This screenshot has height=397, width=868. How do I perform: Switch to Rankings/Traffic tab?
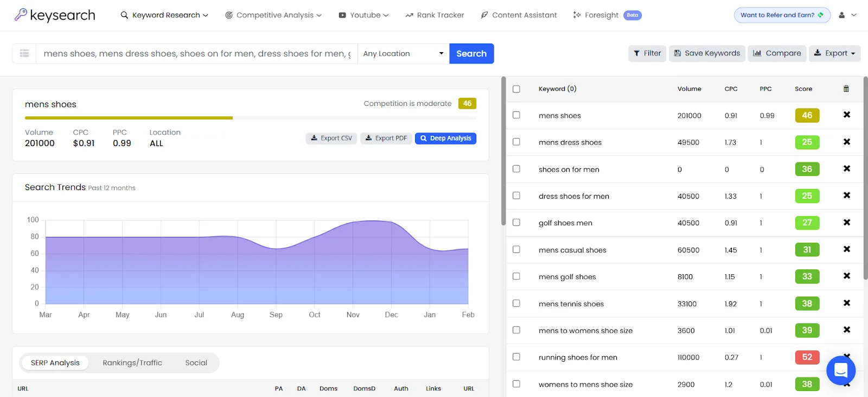click(x=132, y=363)
